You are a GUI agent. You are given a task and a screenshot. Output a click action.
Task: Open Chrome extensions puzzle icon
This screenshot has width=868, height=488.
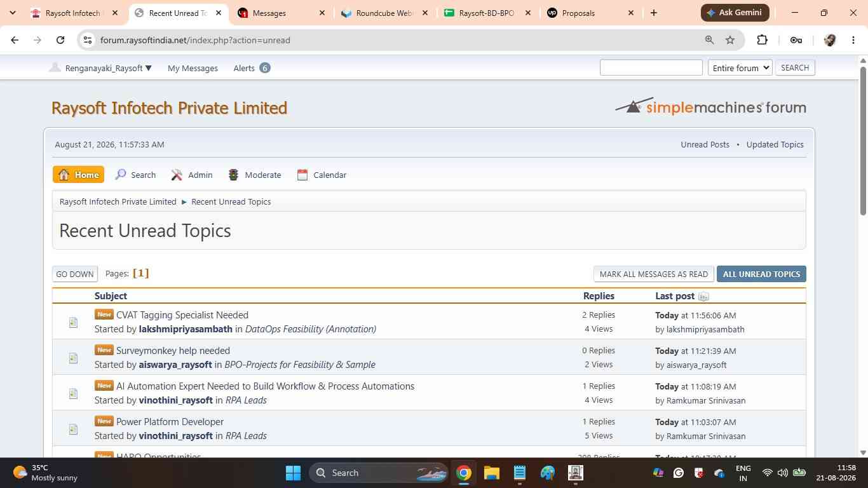click(x=762, y=40)
